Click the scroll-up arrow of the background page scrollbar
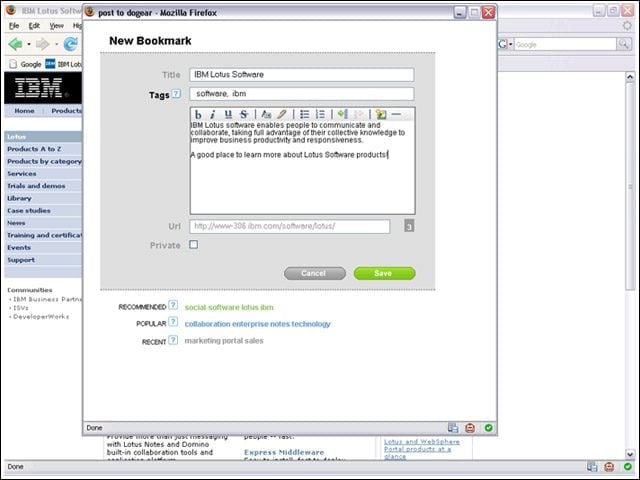The width and height of the screenshot is (640, 480). coord(630,77)
